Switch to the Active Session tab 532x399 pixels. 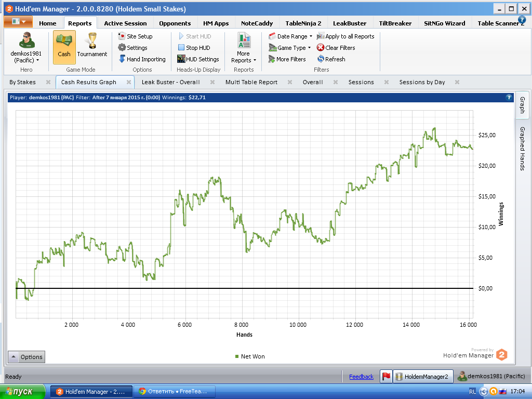(125, 23)
